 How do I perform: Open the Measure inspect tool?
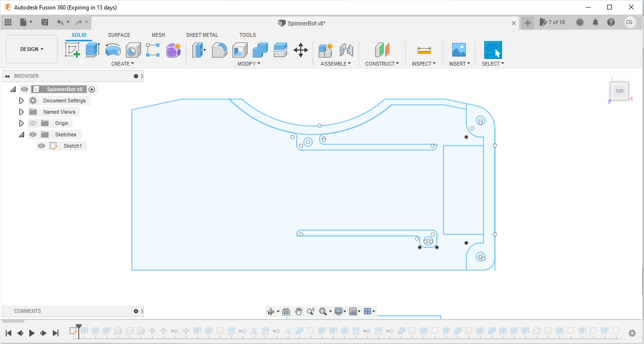coord(424,50)
